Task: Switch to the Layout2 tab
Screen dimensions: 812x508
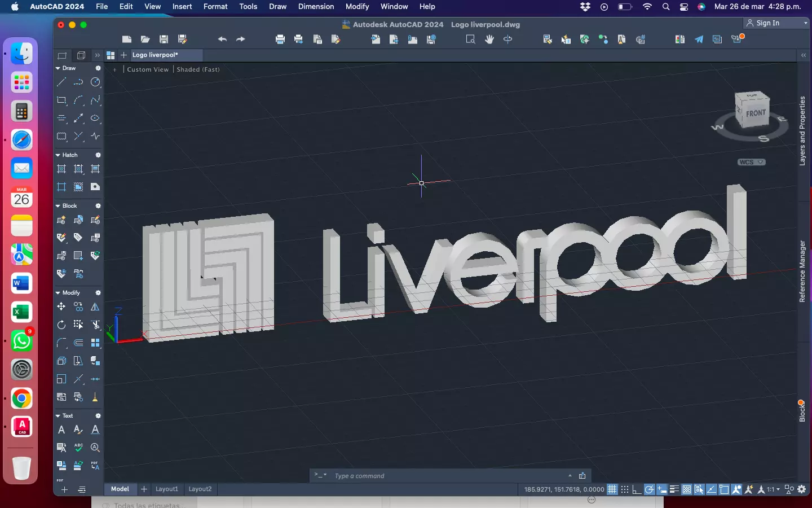Action: (200, 489)
